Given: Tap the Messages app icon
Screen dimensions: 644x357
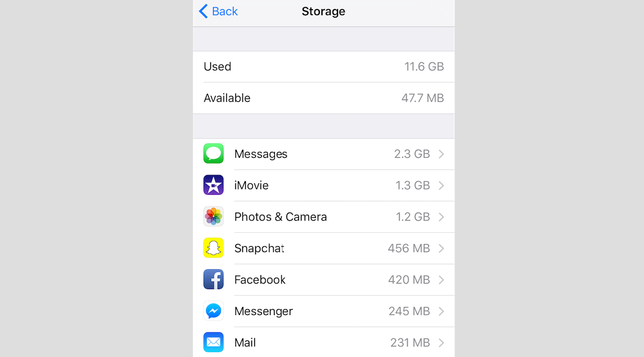Looking at the screenshot, I should pos(213,154).
